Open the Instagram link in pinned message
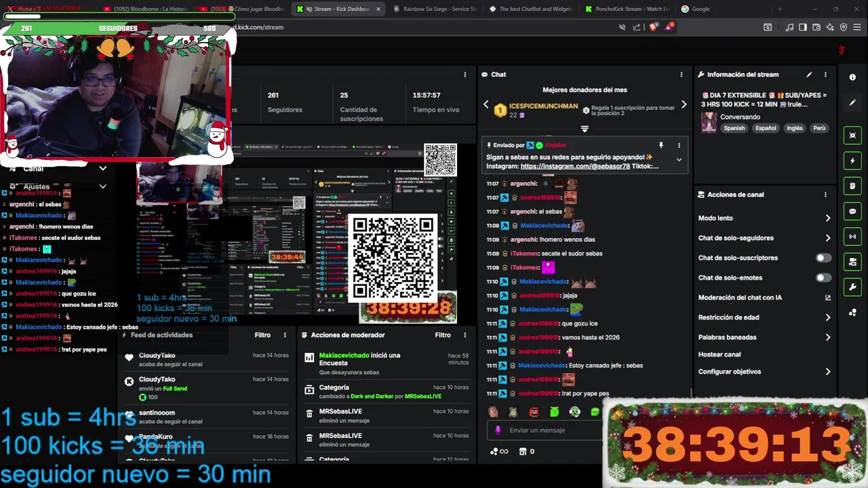The height and width of the screenshot is (488, 868). pyautogui.click(x=575, y=166)
